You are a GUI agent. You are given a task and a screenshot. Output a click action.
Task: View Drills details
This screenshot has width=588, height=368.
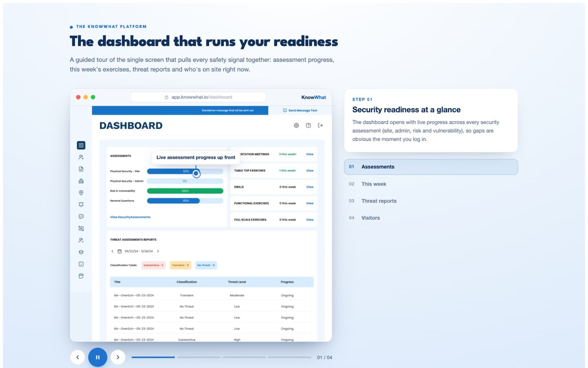[x=310, y=187]
